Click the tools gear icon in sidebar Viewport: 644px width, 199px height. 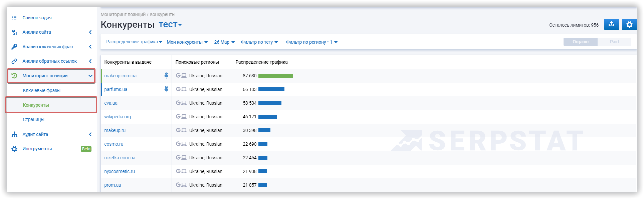click(x=14, y=149)
